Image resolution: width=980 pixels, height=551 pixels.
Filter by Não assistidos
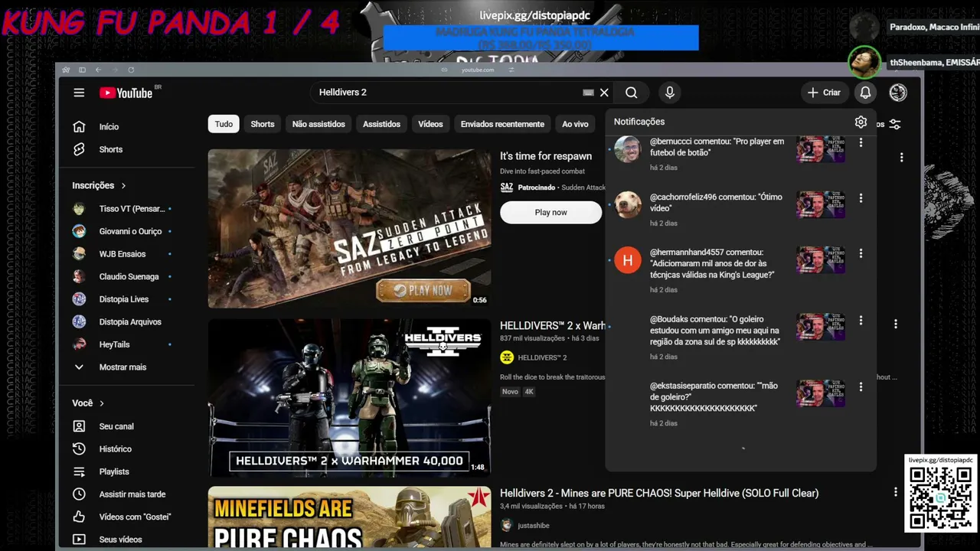click(318, 124)
